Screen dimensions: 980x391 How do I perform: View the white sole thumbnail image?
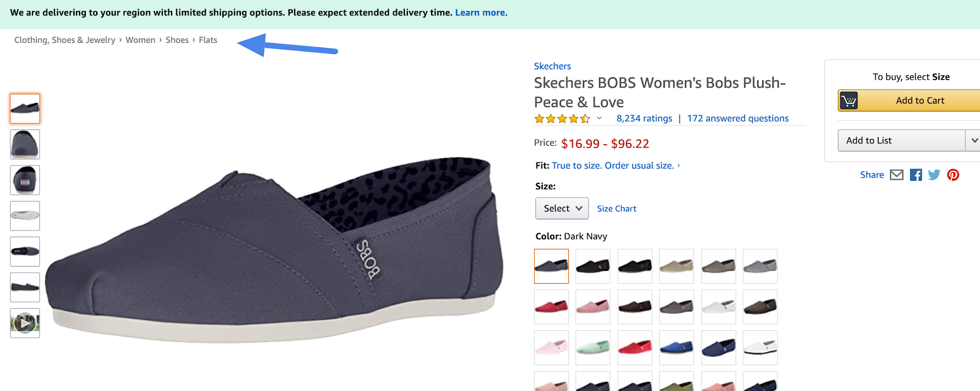[x=25, y=216]
